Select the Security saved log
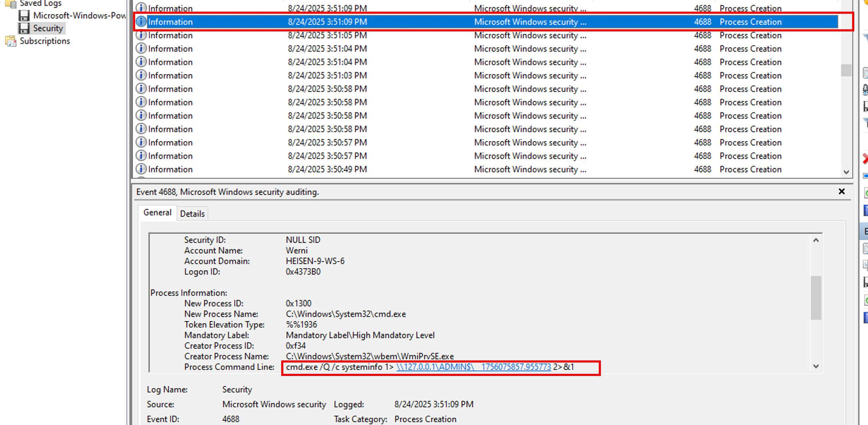The height and width of the screenshot is (425, 868). point(48,28)
